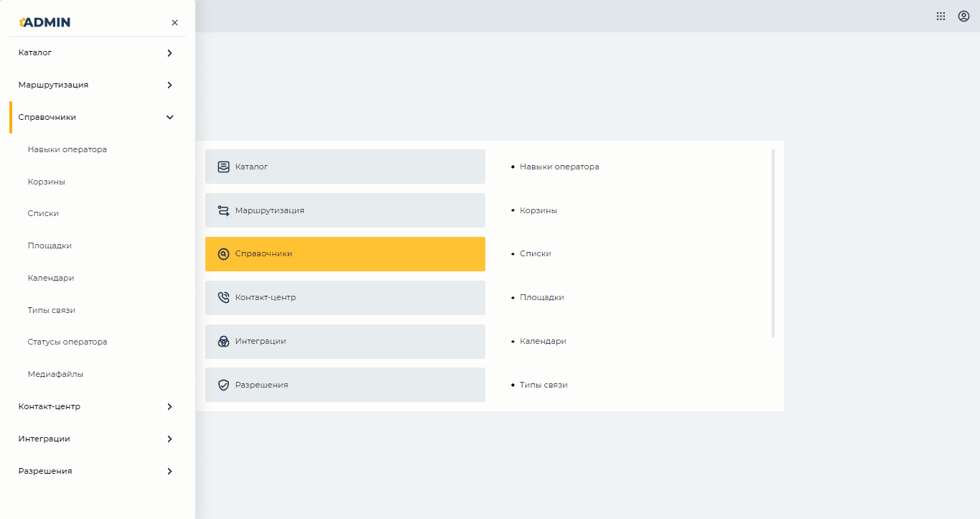Image resolution: width=980 pixels, height=519 pixels.
Task: Open Площадки link in bullet list
Action: coord(542,297)
